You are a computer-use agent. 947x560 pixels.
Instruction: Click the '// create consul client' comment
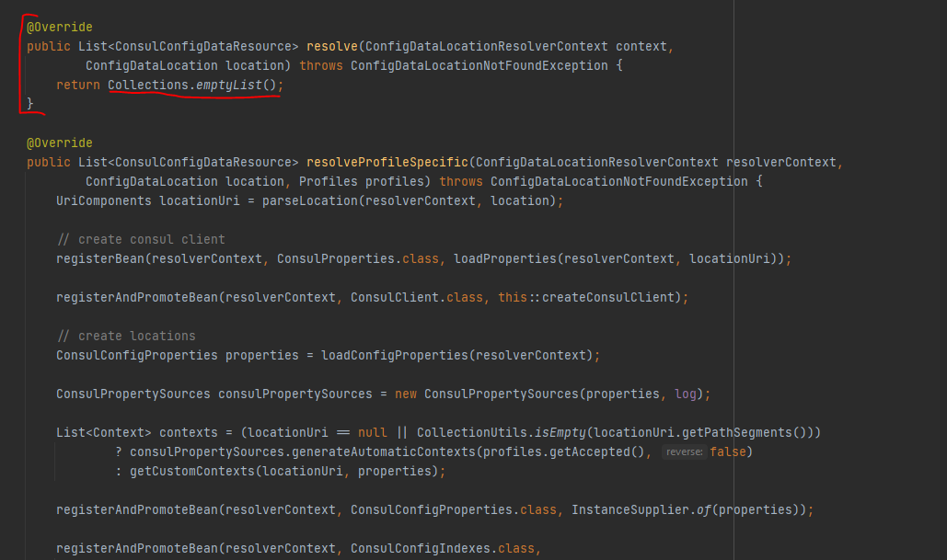coord(141,240)
